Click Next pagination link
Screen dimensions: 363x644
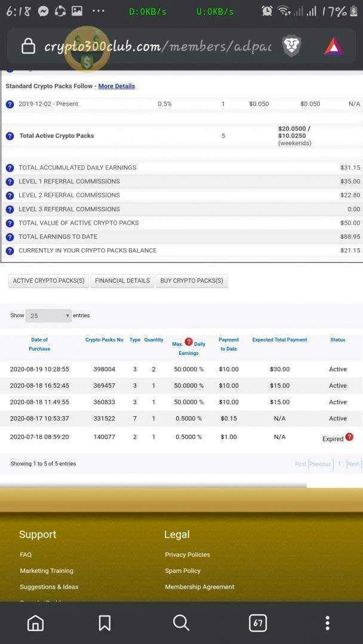pos(353,464)
